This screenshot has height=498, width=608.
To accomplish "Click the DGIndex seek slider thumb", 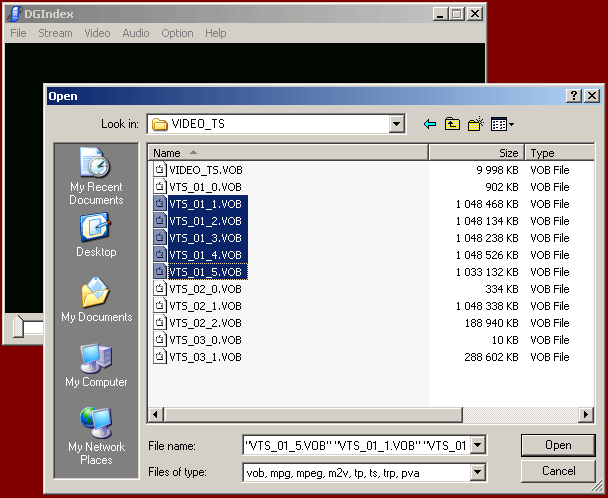I will (18, 326).
